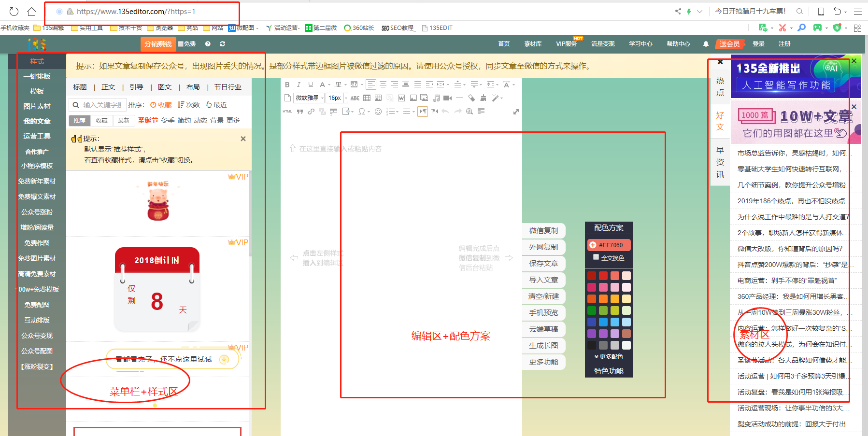Expand 更多配色 color options
Screen dimensions: 868x436
point(609,356)
